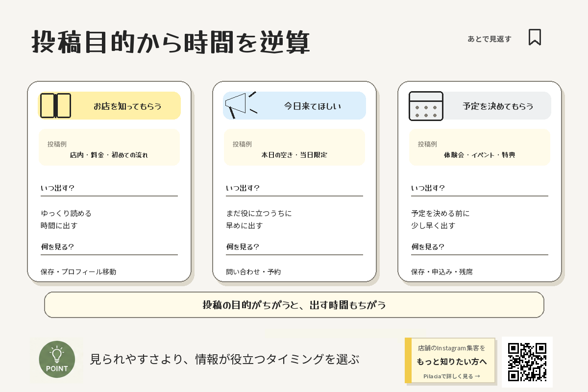Click the POINT lightbulb badge
The width and height of the screenshot is (588, 392).
click(57, 359)
